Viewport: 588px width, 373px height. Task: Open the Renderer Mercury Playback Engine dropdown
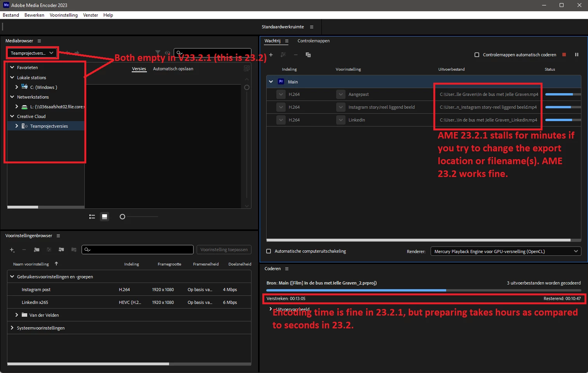coord(506,251)
